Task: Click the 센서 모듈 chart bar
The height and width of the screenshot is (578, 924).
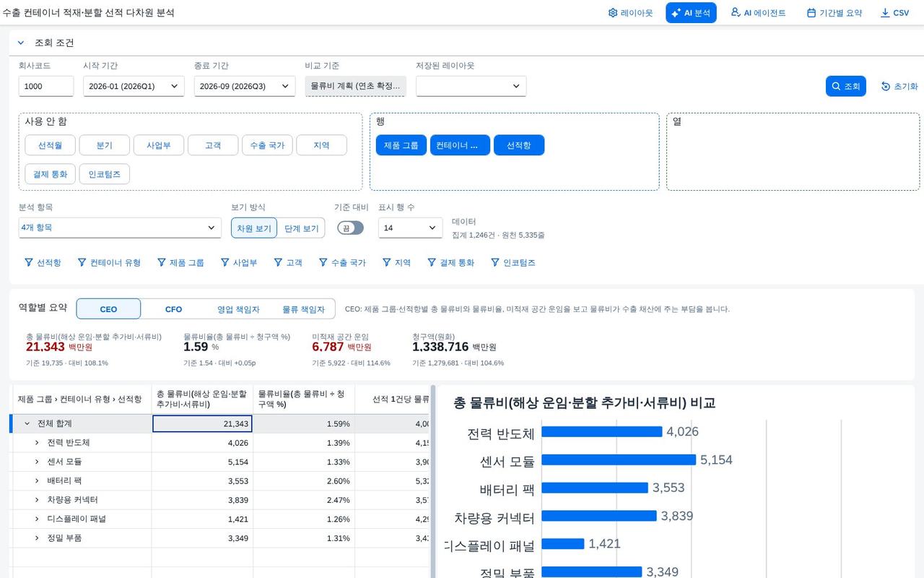Action: click(x=619, y=460)
